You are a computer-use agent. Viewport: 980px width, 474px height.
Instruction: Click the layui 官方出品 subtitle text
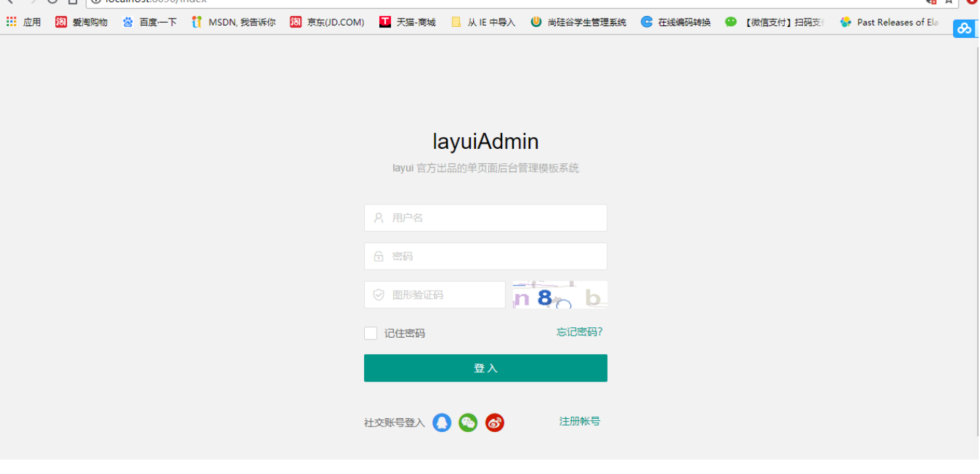point(486,168)
